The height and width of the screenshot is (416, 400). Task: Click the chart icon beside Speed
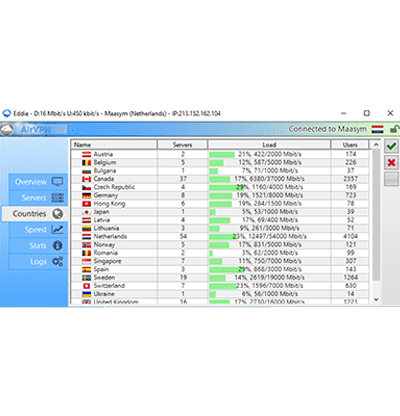[58, 230]
